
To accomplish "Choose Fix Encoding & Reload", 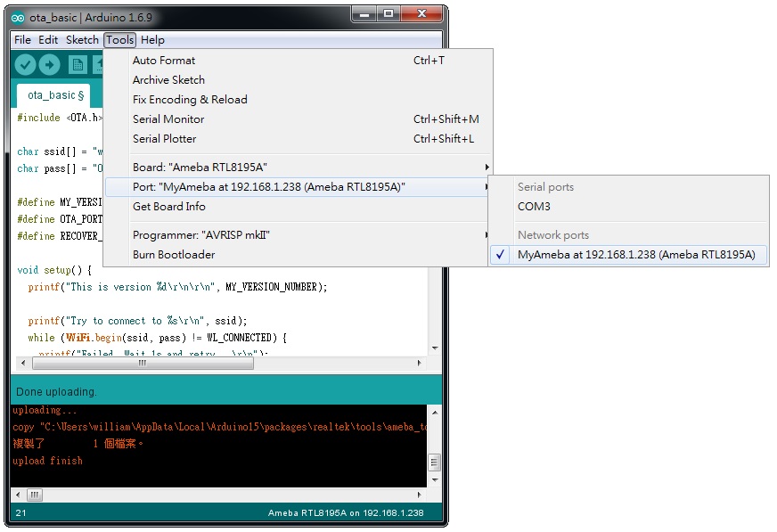I will (x=298, y=100).
